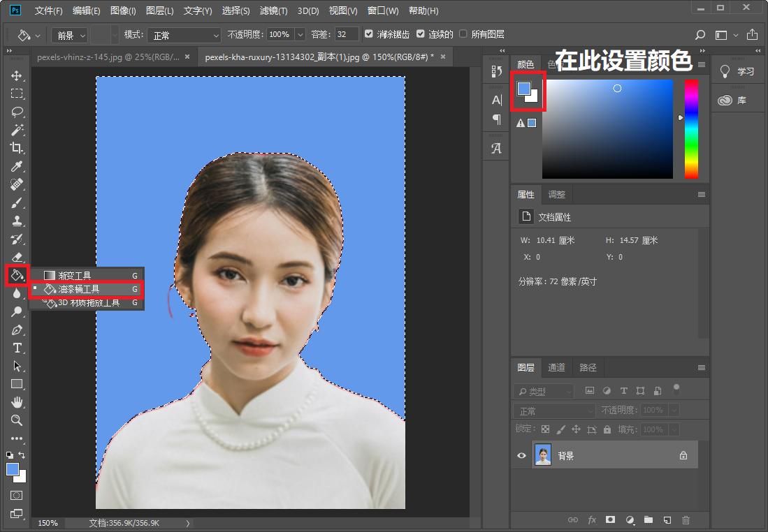
Task: Select the Clone Stamp tool
Action: pos(17,221)
